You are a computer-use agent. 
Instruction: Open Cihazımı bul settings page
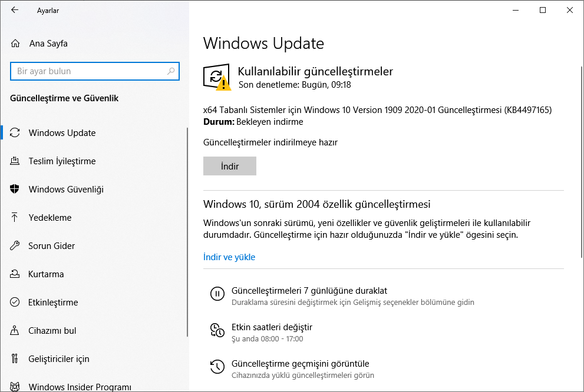tap(52, 331)
